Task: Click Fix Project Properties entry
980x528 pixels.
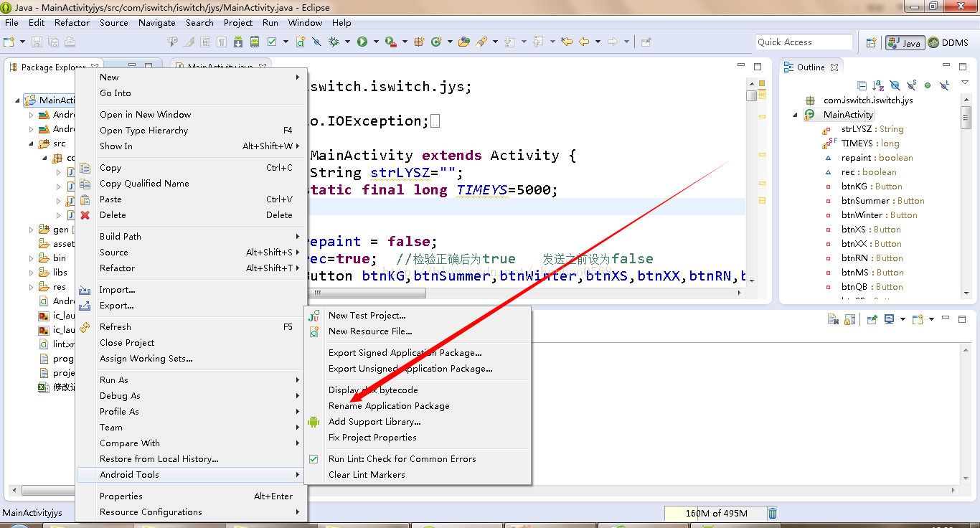Action: pyautogui.click(x=372, y=438)
